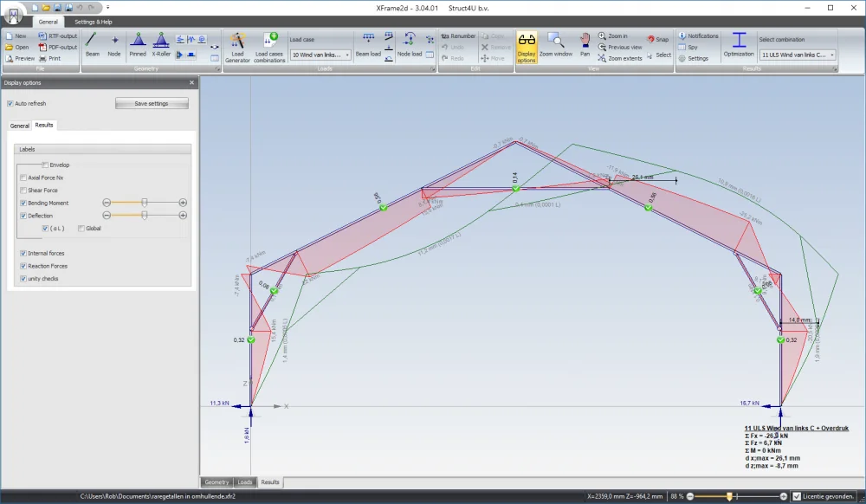This screenshot has width=866, height=504.
Task: Open Print Preview
Action: [20, 58]
